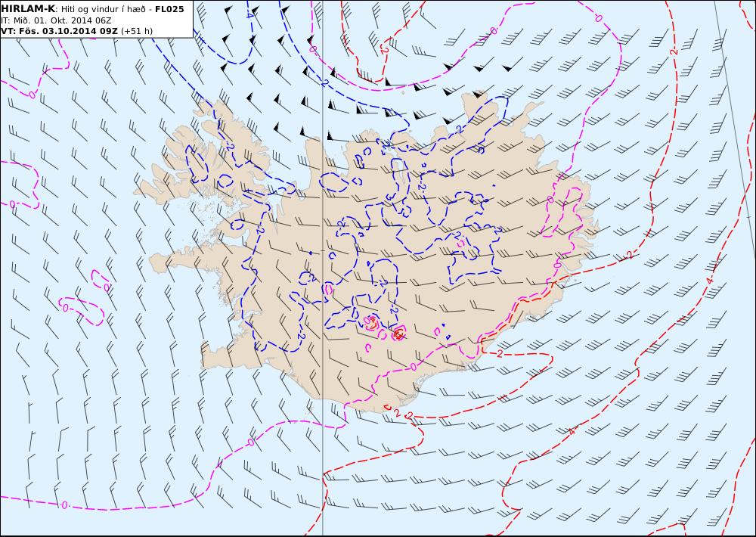756x537 pixels.
Task: Click the 'Hiti og vindur í hæð' text
Action: pos(103,10)
